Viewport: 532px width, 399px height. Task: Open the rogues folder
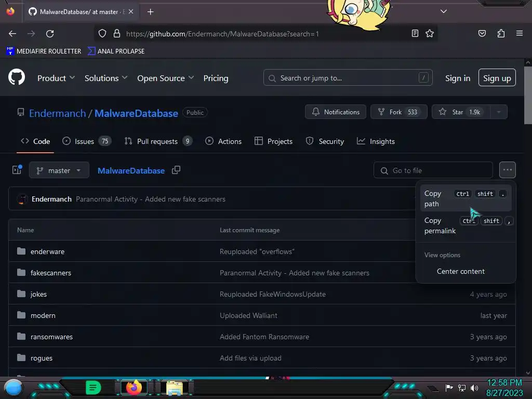point(42,358)
